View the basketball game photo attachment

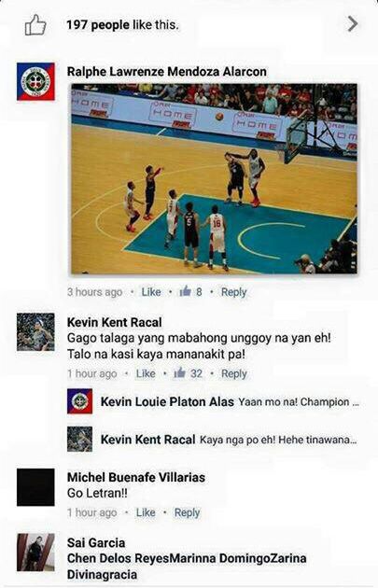click(x=214, y=178)
